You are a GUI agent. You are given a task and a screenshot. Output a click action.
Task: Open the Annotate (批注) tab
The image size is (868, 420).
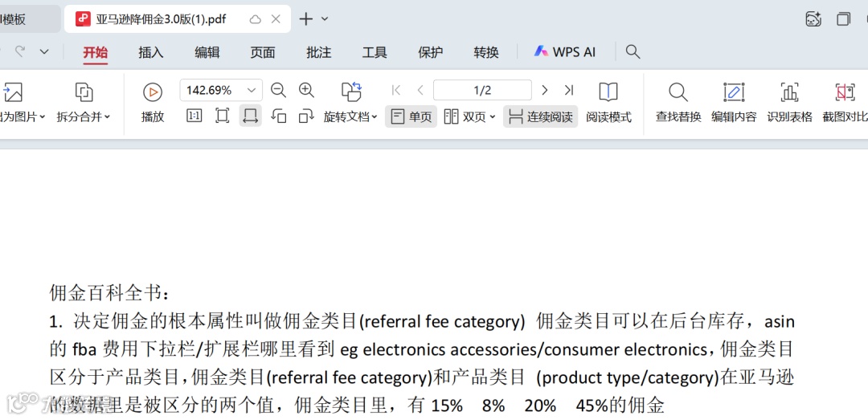pyautogui.click(x=319, y=52)
